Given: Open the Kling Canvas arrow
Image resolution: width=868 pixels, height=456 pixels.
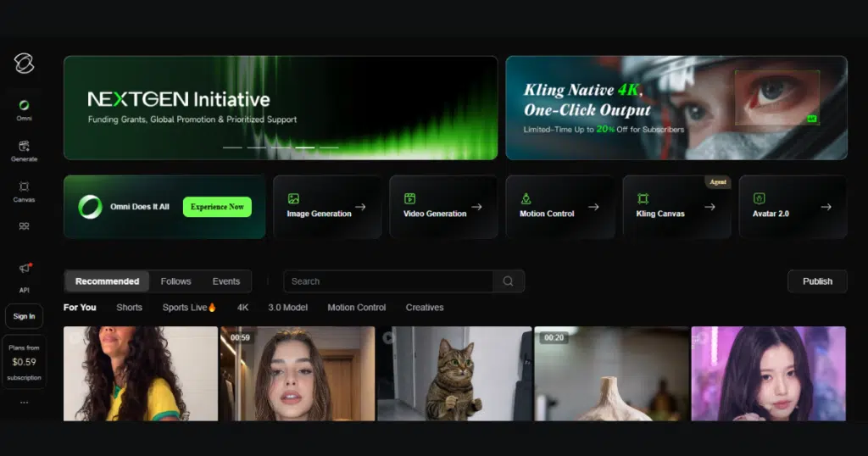Looking at the screenshot, I should click(x=709, y=207).
